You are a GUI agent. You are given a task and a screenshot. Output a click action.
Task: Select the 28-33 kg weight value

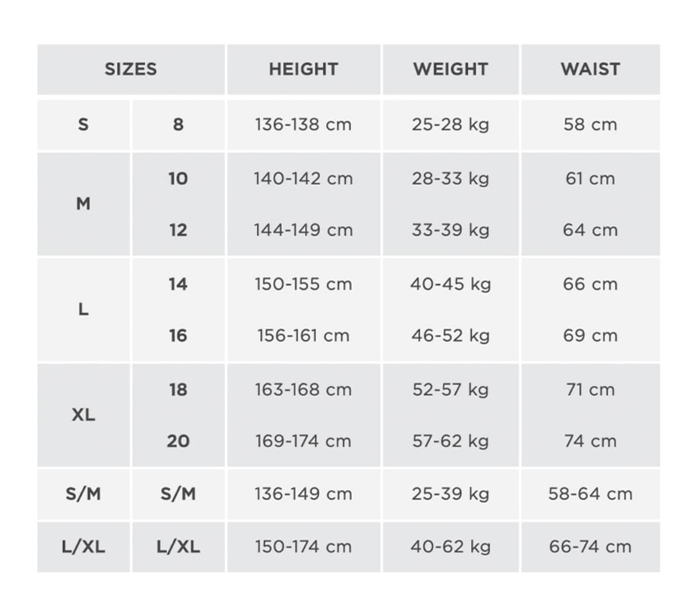coord(450,179)
